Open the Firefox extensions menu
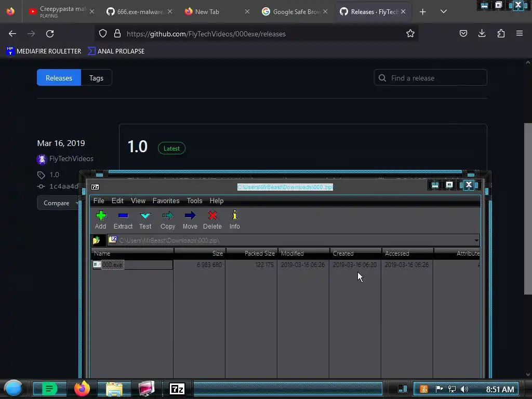The height and width of the screenshot is (399, 532). (x=501, y=33)
